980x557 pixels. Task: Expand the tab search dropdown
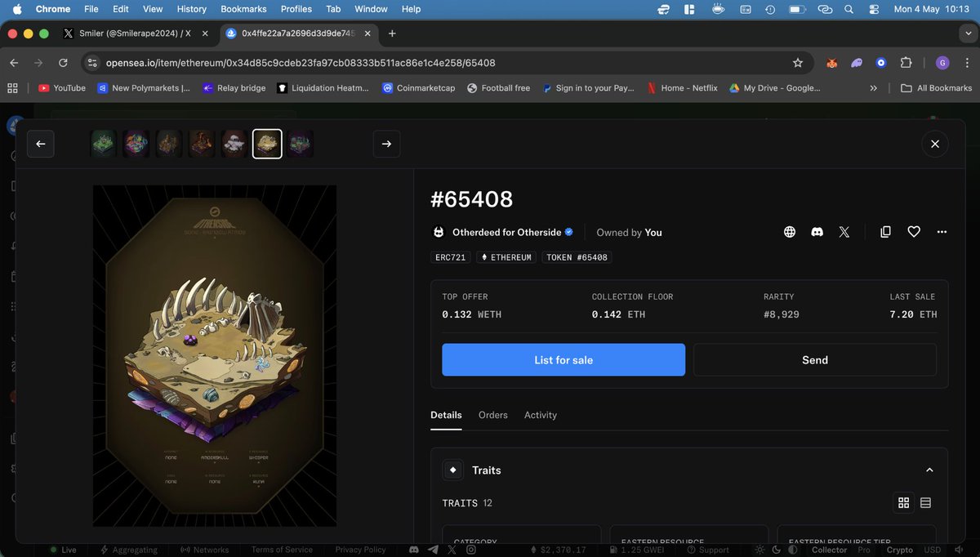tap(967, 33)
